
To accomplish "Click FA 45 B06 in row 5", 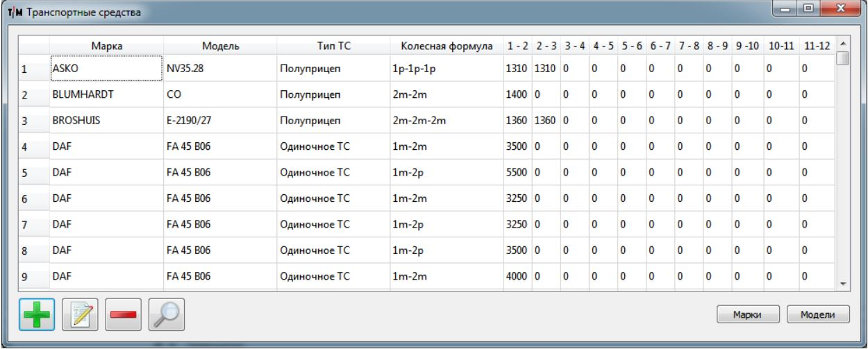I will pos(220,173).
